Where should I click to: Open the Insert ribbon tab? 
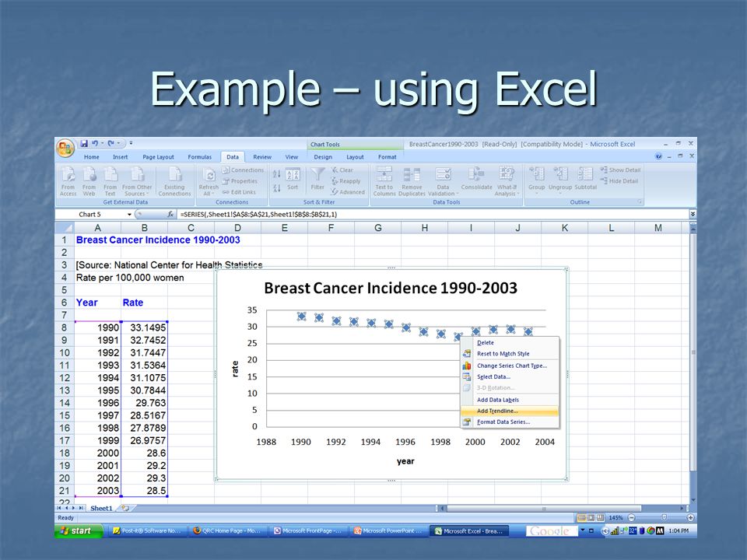pyautogui.click(x=120, y=157)
